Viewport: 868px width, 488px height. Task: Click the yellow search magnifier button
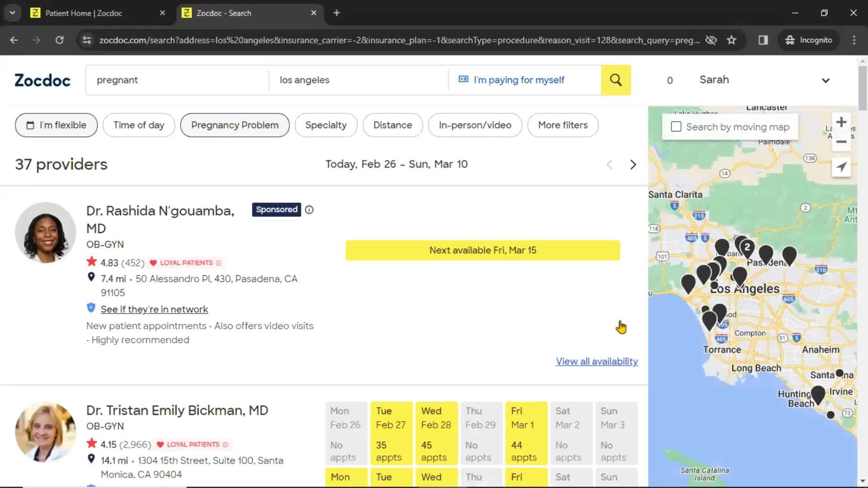[x=616, y=80]
